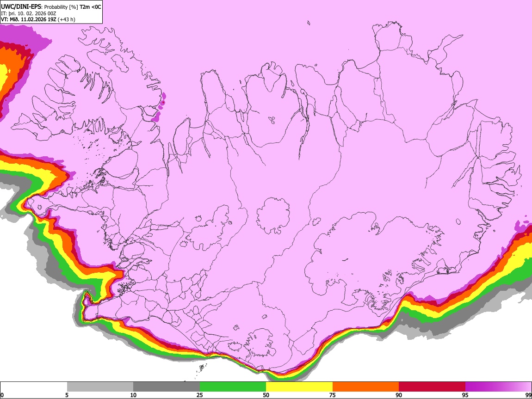Click the white 0-5 legend segment

click(34, 387)
